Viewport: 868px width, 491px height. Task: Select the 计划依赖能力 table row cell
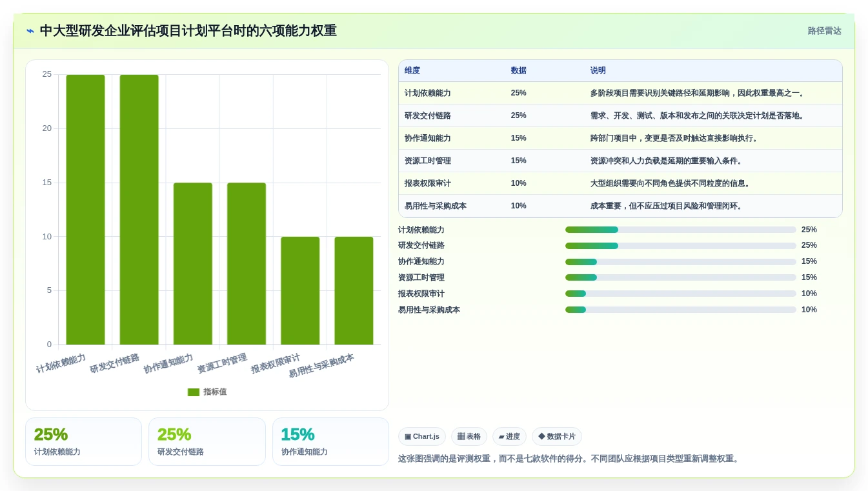click(428, 93)
